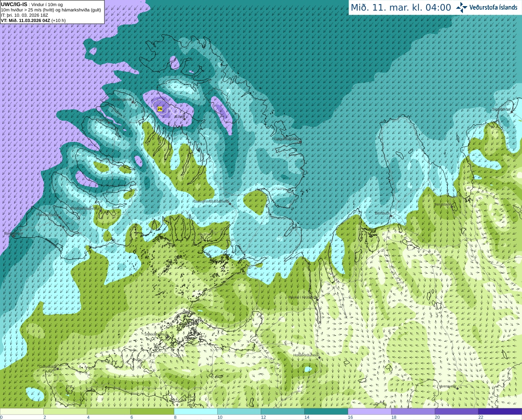
Task: Click the 'Holtavörðuheiði' place label
Action: (306, 355)
